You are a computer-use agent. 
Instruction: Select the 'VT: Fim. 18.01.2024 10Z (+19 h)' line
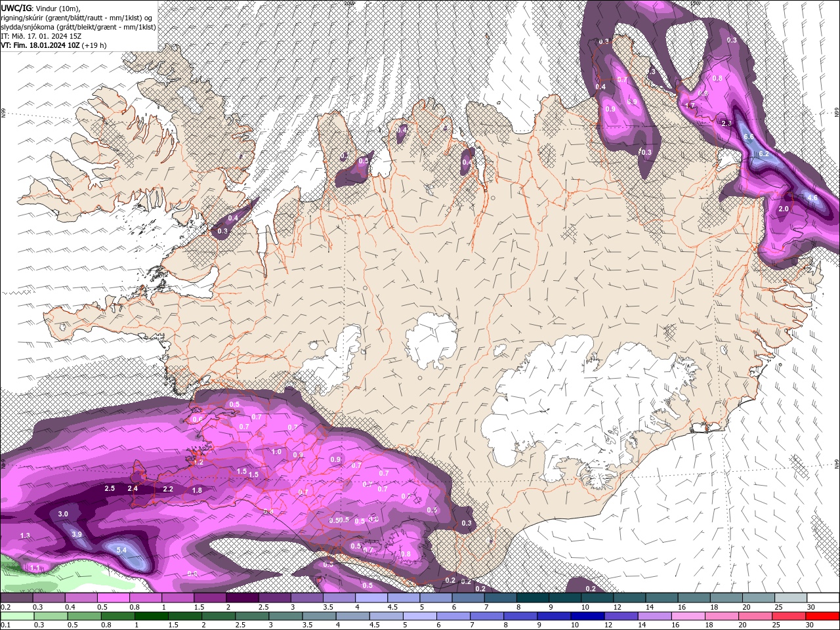(54, 45)
